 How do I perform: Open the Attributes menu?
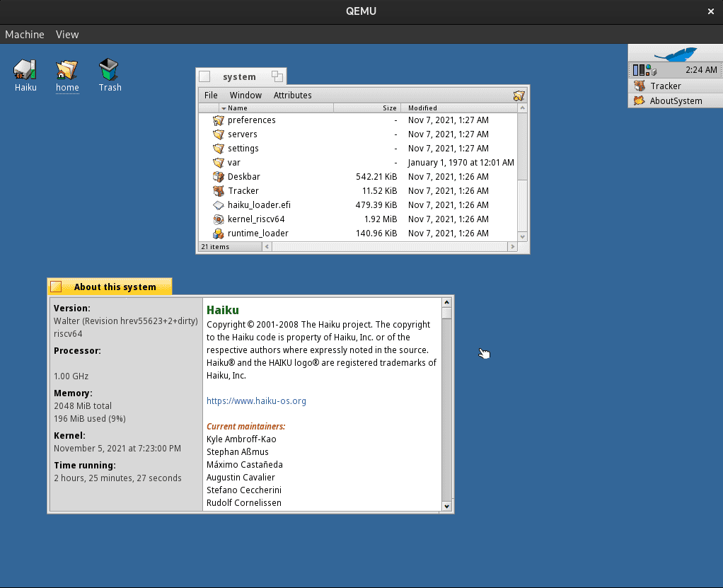click(x=292, y=96)
